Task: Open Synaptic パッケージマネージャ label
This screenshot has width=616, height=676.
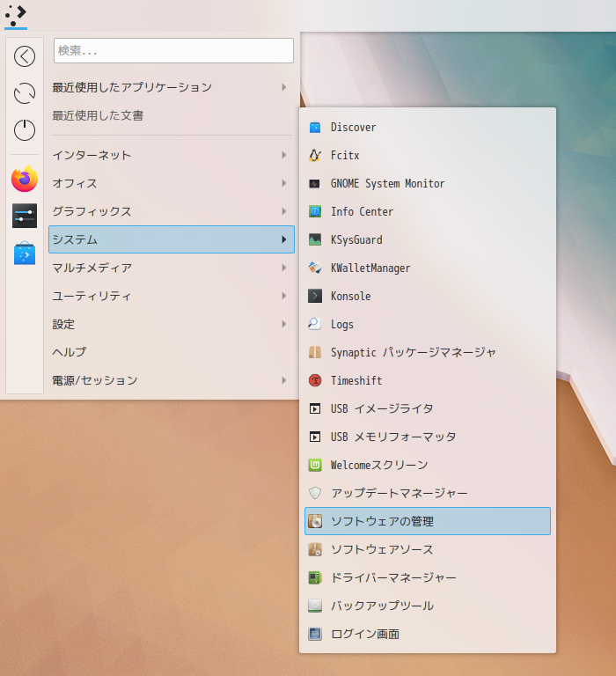Action: coord(414,353)
